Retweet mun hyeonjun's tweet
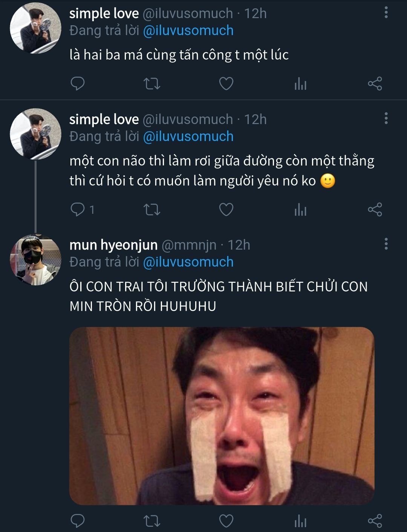Viewport: 407px width, 532px height. click(152, 521)
